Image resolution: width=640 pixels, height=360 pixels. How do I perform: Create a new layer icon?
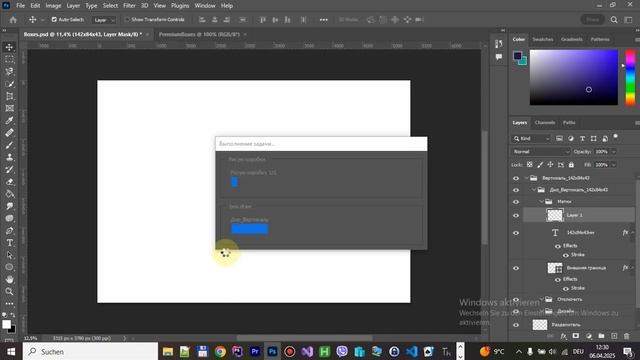click(x=614, y=336)
